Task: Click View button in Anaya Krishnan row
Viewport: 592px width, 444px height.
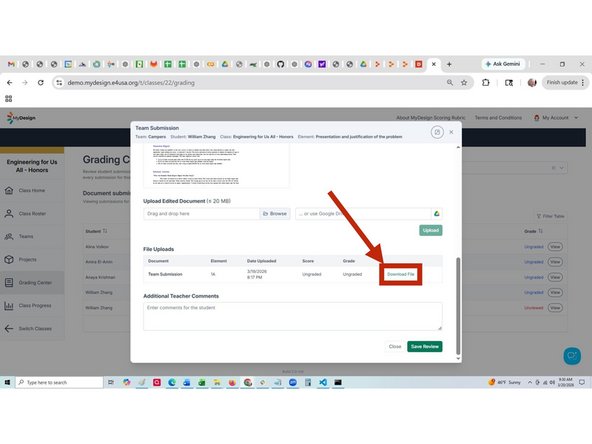Action: [555, 277]
